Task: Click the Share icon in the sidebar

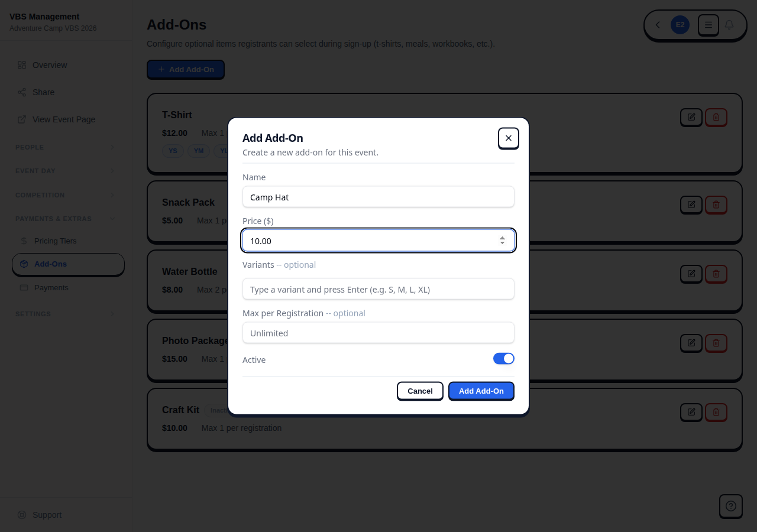Action: point(21,92)
